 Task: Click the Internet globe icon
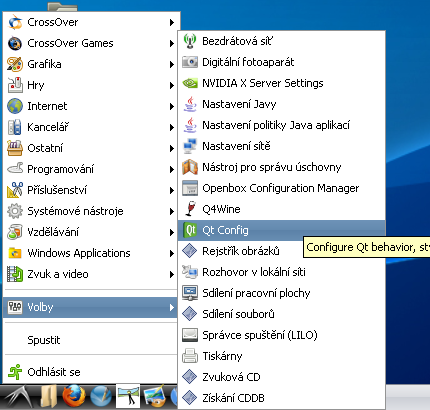pyautogui.click(x=15, y=106)
